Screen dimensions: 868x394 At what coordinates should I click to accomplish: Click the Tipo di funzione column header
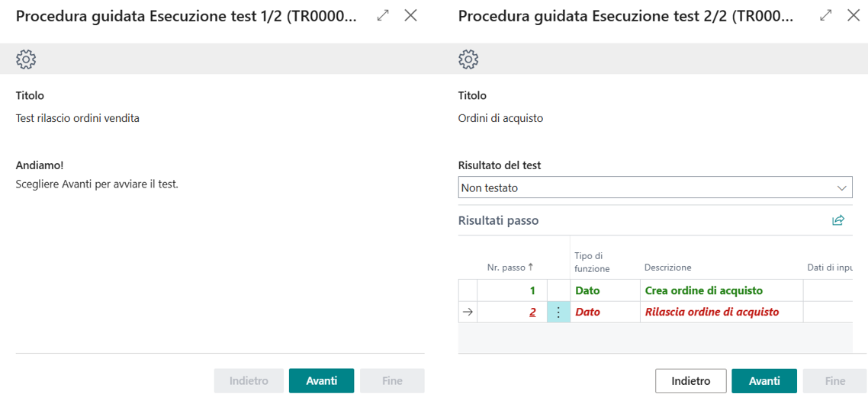pos(592,262)
